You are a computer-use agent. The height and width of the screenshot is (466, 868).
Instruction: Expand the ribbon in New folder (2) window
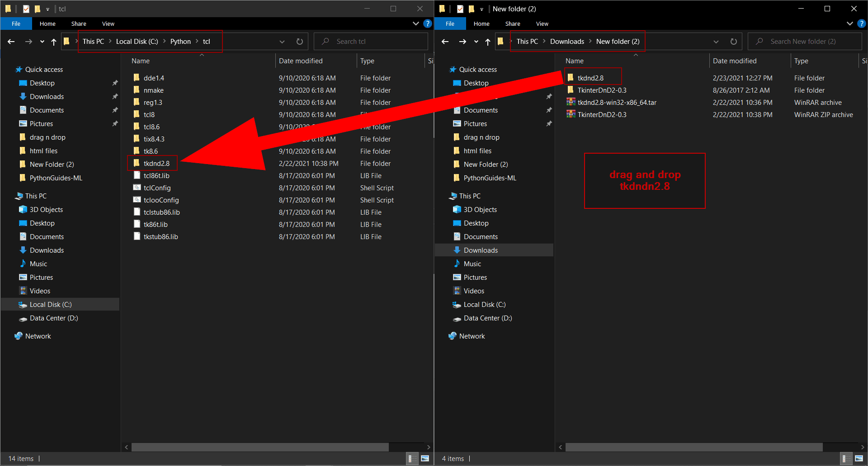pyautogui.click(x=850, y=24)
